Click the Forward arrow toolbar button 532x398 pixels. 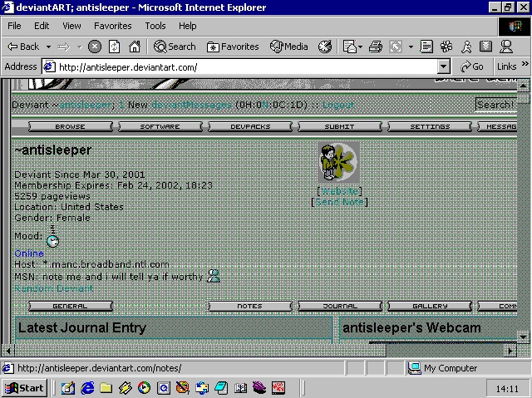[x=64, y=47]
